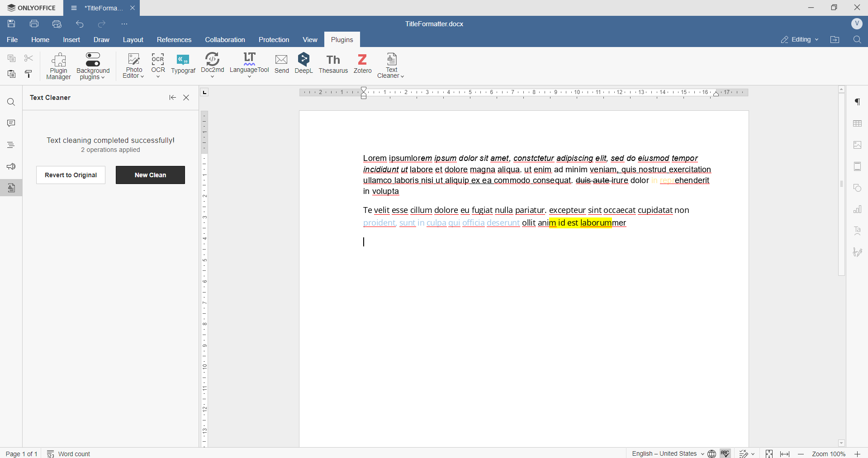Screen dimensions: 868x458
Task: Click the New Clean button
Action: coord(150,175)
